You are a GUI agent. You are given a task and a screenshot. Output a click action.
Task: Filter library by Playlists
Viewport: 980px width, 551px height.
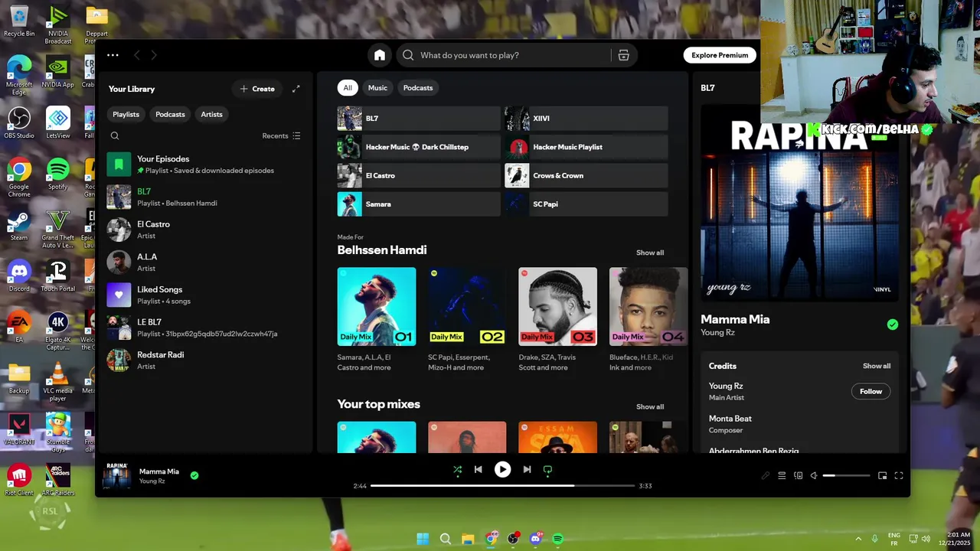[x=126, y=114]
